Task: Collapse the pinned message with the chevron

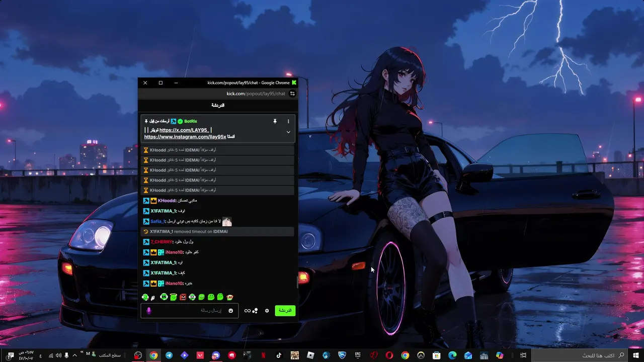Action: click(x=288, y=132)
